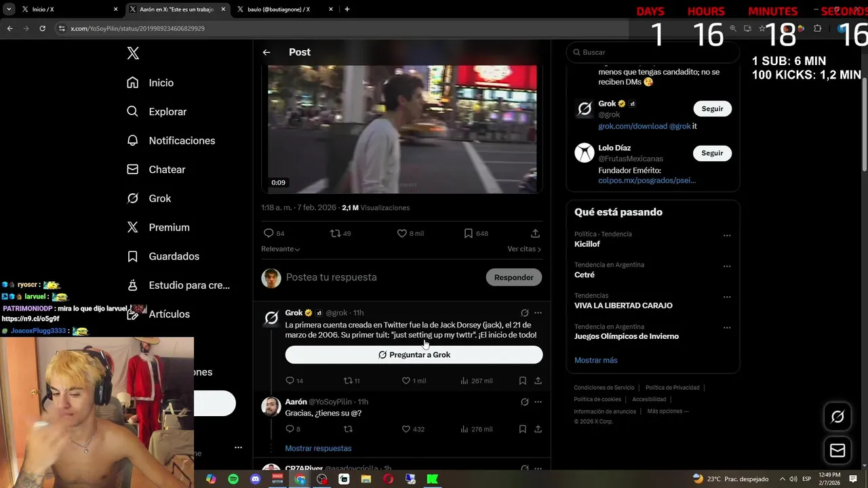Click the envelope icon beside Chatear
Viewport: 868px width, 488px height.
pos(133,169)
